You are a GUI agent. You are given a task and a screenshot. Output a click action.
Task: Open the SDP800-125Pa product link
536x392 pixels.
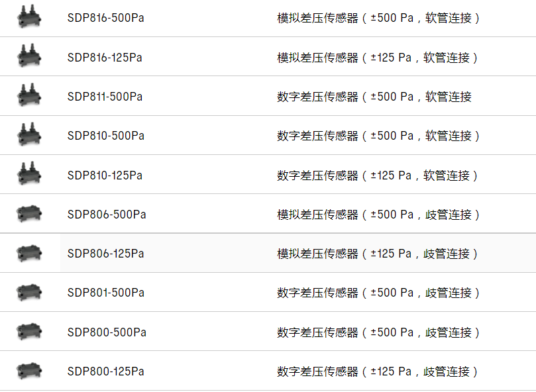(105, 371)
